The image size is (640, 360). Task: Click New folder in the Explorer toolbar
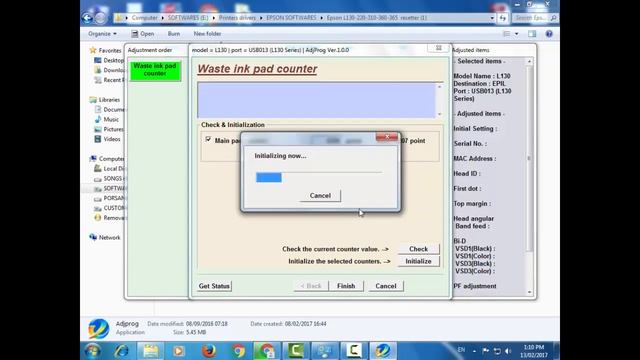pos(207,34)
